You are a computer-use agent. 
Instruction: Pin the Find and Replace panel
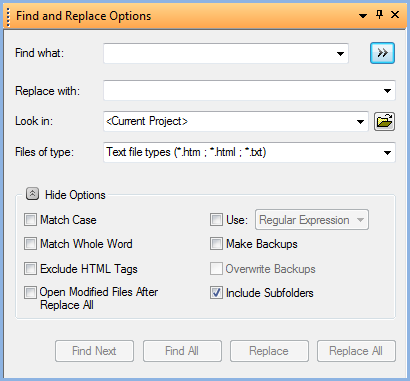pos(379,14)
